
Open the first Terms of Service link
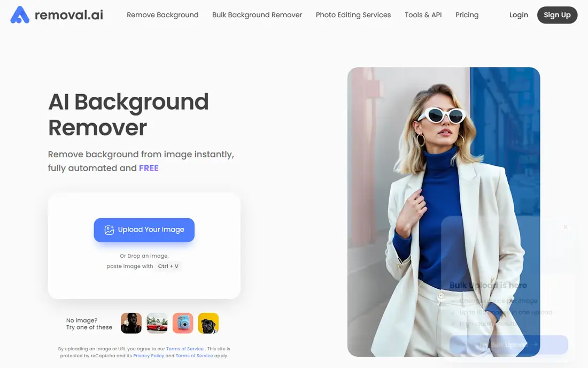click(185, 349)
